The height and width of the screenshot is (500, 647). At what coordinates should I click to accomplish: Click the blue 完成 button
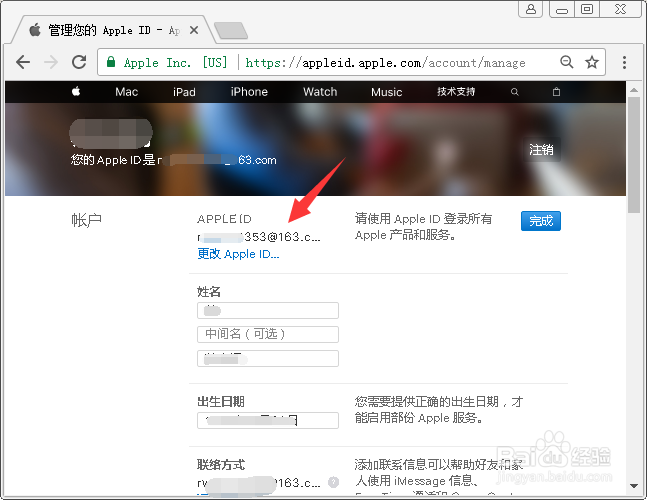coord(541,221)
